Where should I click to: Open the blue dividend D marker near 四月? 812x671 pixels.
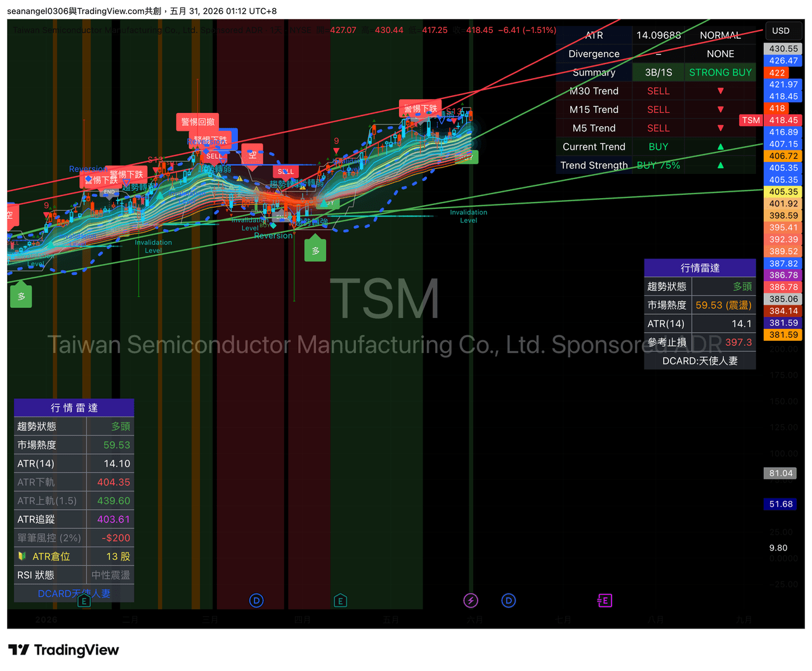(x=256, y=601)
